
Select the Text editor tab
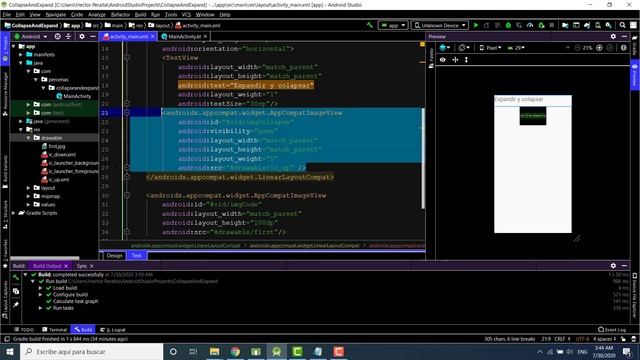[137, 256]
